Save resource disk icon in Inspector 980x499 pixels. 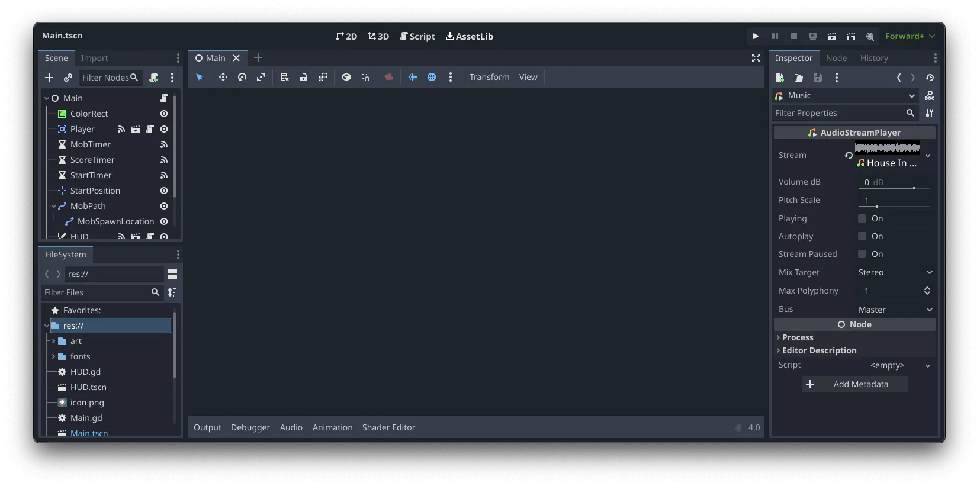point(818,78)
